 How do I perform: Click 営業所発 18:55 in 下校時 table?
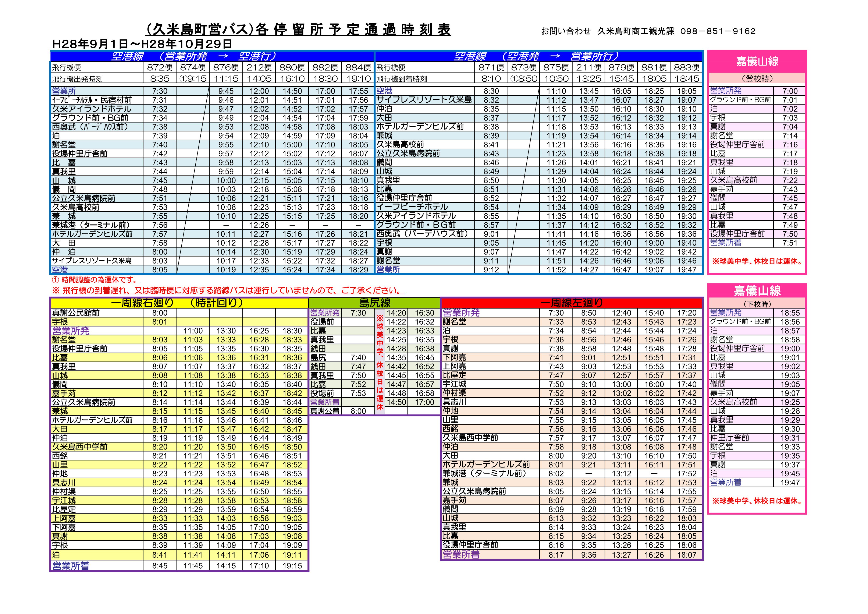pos(757,313)
